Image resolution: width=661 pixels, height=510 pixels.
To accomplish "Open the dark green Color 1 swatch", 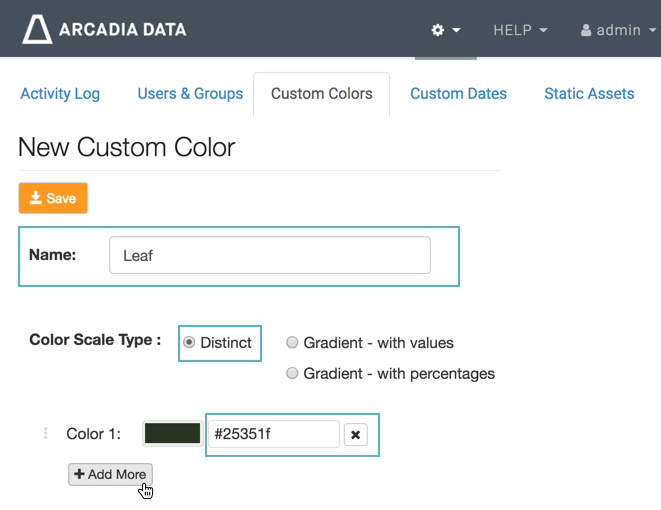I will 172,434.
